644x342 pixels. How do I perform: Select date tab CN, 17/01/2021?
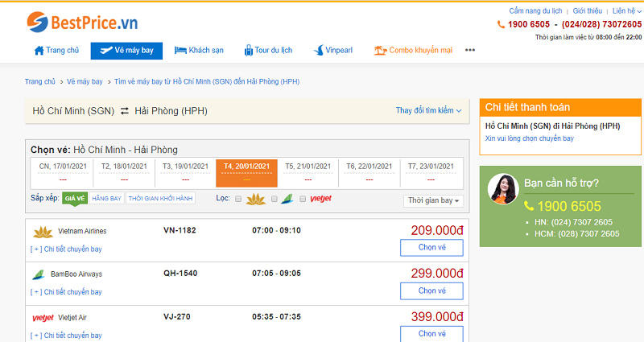(63, 172)
